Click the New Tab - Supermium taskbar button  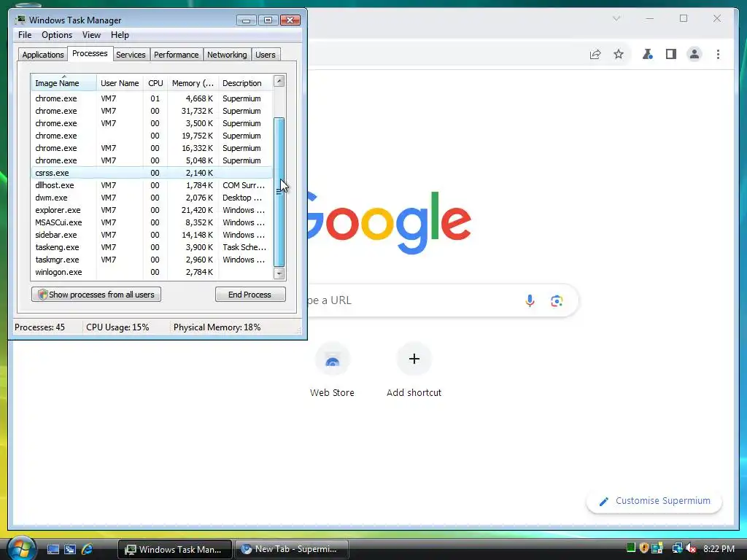(291, 549)
